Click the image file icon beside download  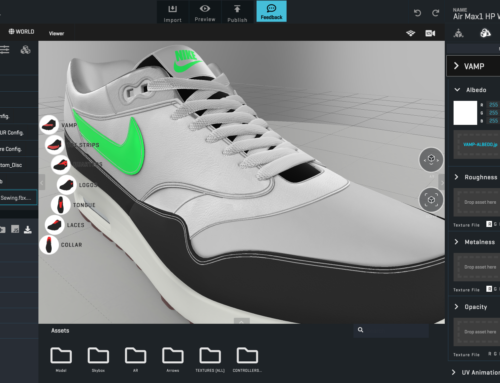point(15,229)
